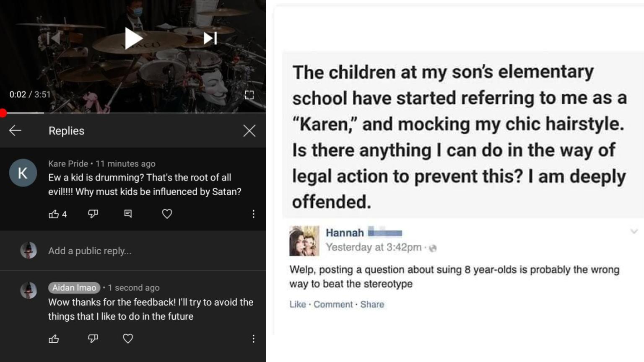Skip to the previous video
This screenshot has height=362, width=644.
coord(54,38)
